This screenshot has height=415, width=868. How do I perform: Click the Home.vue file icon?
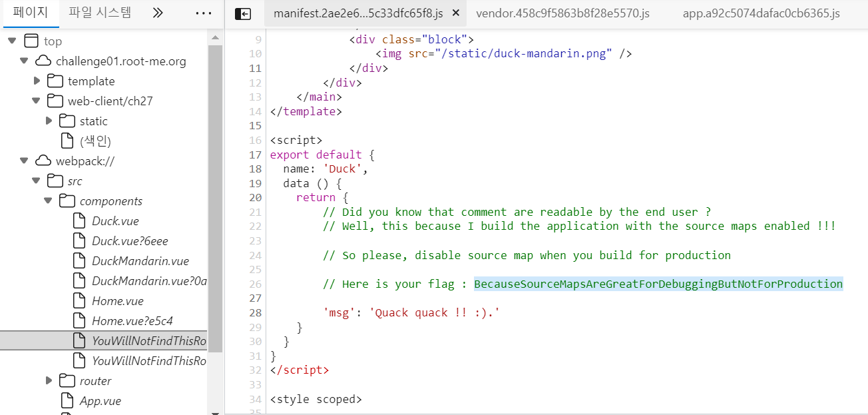click(x=79, y=301)
